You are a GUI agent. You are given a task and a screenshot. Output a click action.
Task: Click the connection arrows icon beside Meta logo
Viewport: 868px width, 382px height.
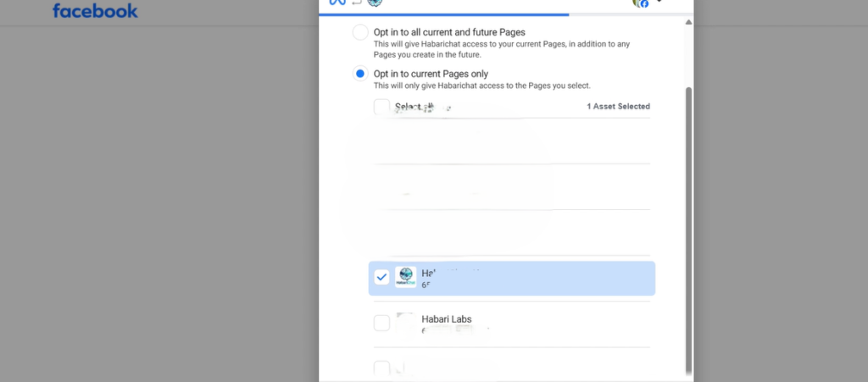coord(356,3)
